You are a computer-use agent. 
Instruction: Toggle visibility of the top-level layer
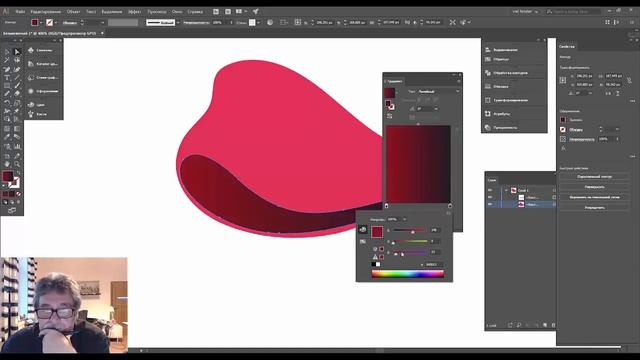(x=490, y=190)
